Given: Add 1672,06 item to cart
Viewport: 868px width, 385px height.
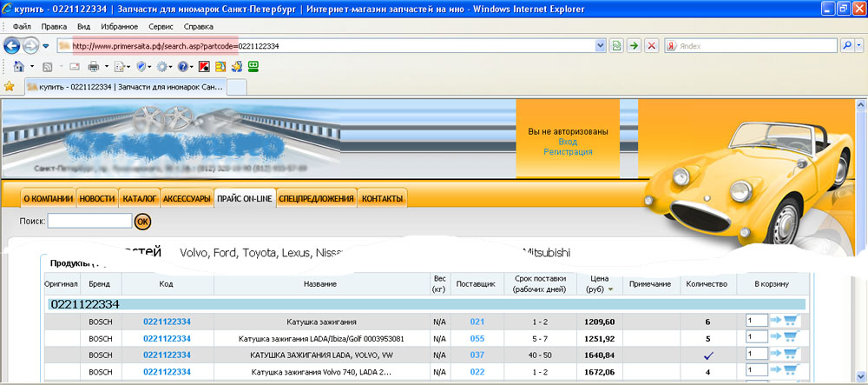Looking at the screenshot, I should click(786, 370).
